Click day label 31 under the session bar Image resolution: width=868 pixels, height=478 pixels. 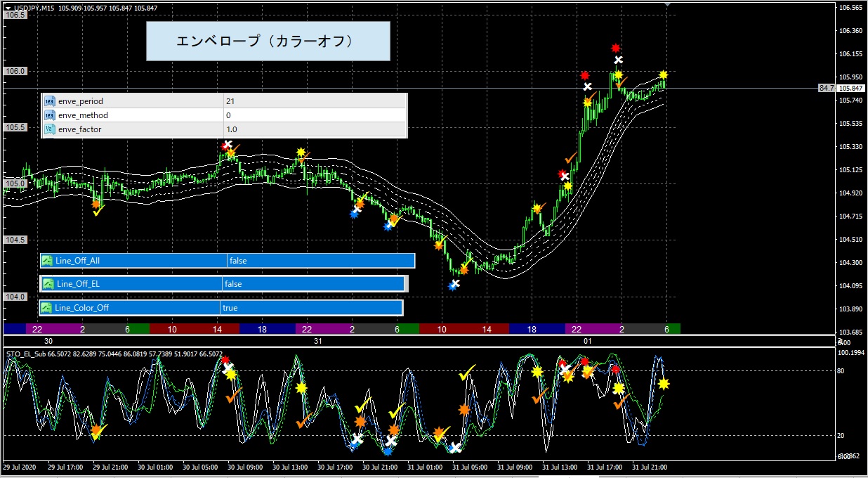click(318, 341)
